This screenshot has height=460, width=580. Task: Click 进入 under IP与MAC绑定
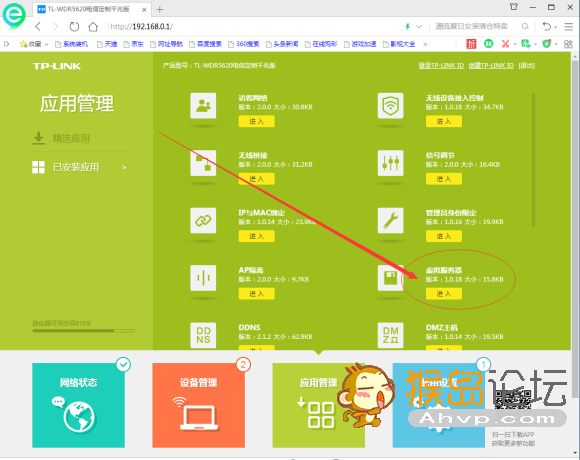click(257, 236)
